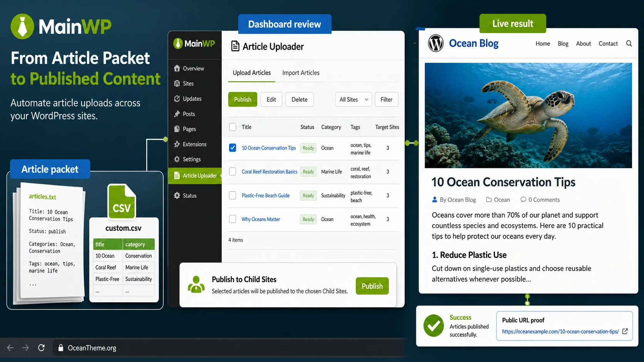
Task: Click the WordPress logo on Ocean Blog
Action: [436, 43]
